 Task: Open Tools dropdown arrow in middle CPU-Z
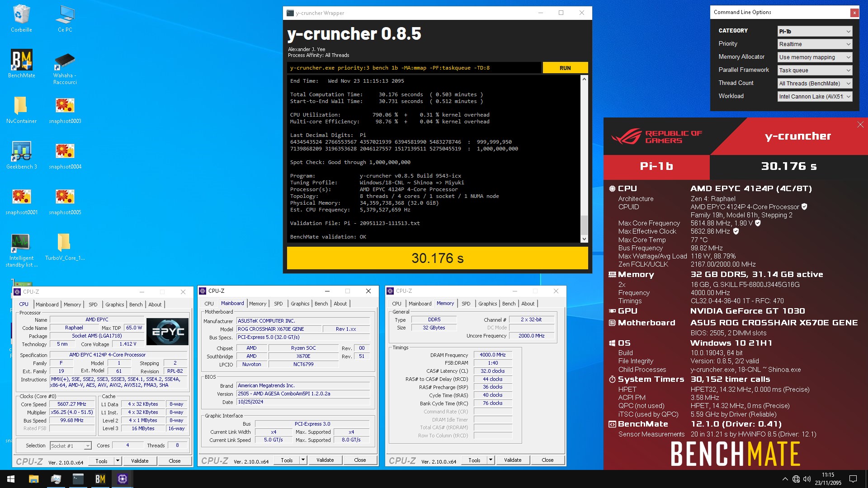click(x=303, y=460)
